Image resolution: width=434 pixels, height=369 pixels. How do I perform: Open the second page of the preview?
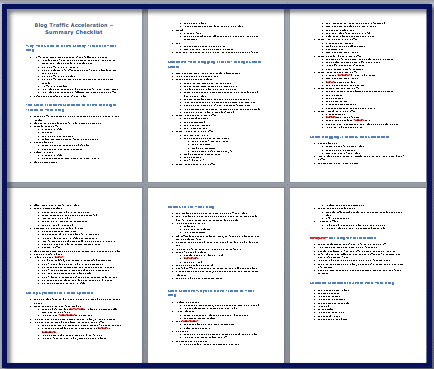coord(216,96)
